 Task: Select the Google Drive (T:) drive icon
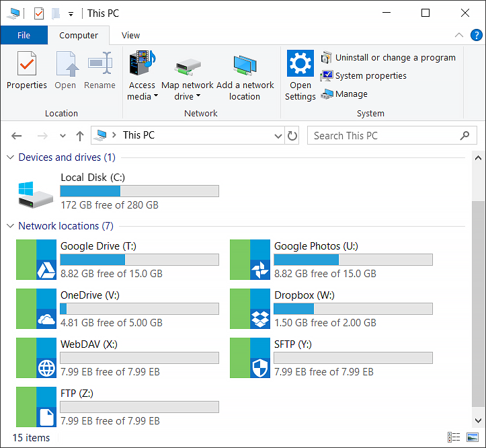pyautogui.click(x=36, y=260)
